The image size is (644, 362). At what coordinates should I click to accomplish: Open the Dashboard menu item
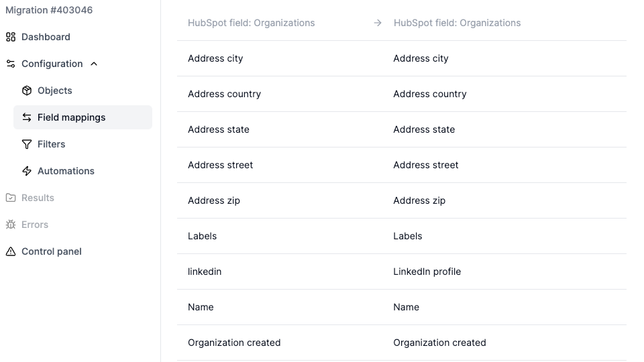coord(46,37)
